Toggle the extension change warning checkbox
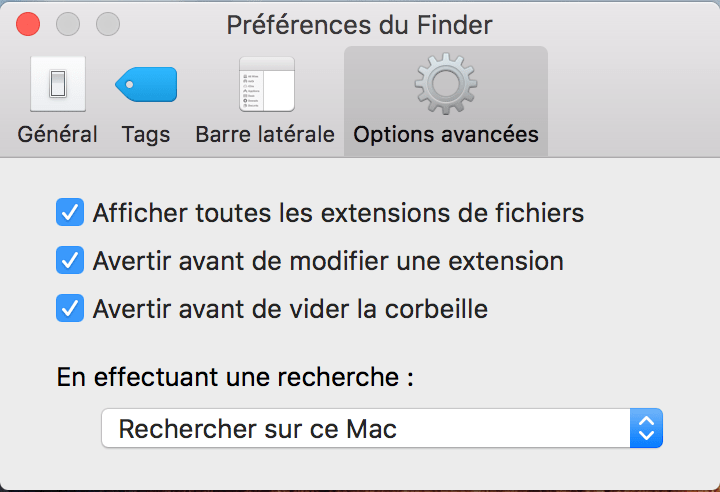Image resolution: width=720 pixels, height=492 pixels. click(70, 261)
